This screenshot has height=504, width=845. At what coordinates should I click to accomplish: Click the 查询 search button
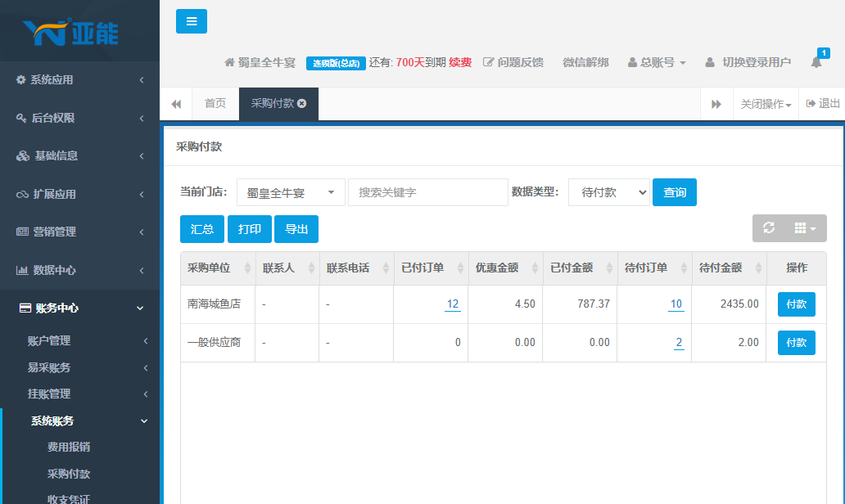(674, 192)
